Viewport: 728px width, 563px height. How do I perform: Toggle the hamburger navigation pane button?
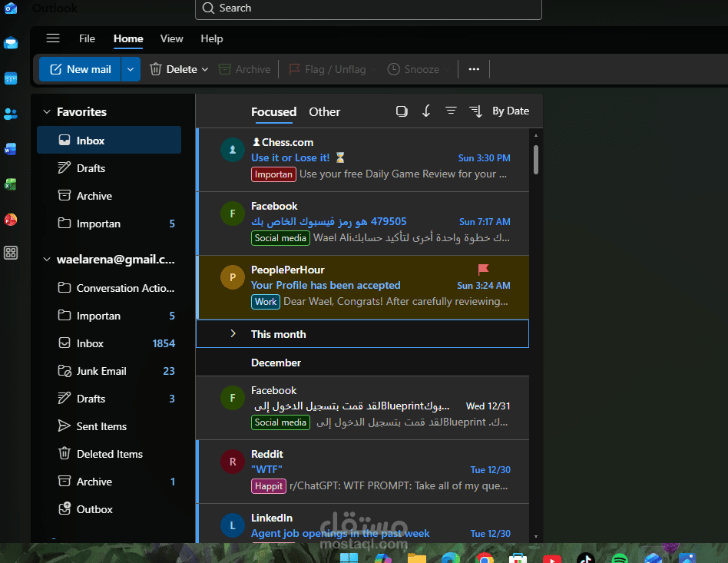pos(53,38)
